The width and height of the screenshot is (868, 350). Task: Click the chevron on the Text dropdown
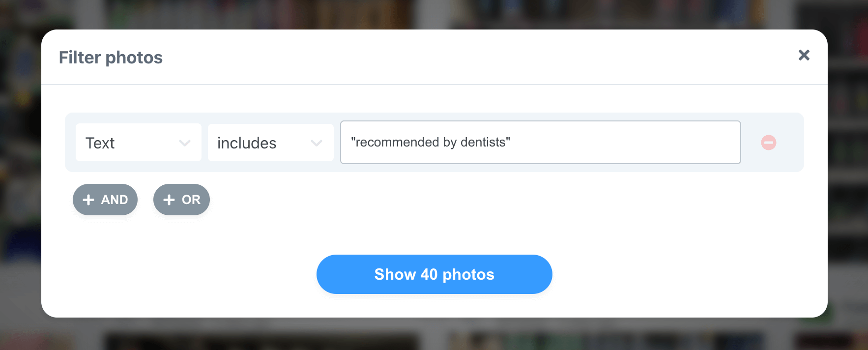click(185, 143)
